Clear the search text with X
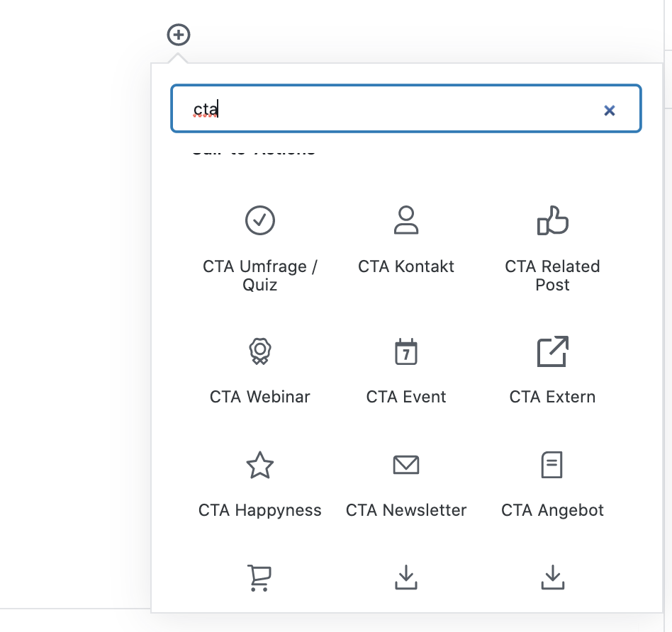672x632 pixels. coord(609,110)
